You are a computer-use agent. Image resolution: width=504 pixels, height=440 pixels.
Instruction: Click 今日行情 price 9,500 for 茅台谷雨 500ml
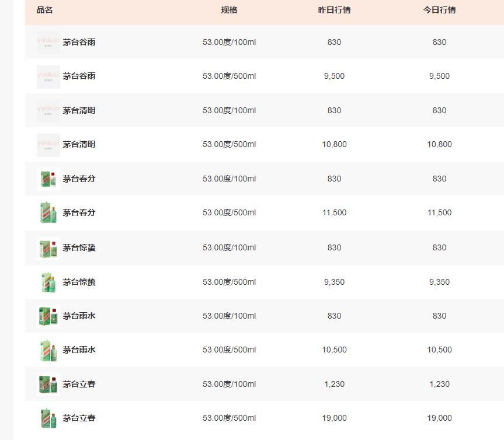click(439, 76)
